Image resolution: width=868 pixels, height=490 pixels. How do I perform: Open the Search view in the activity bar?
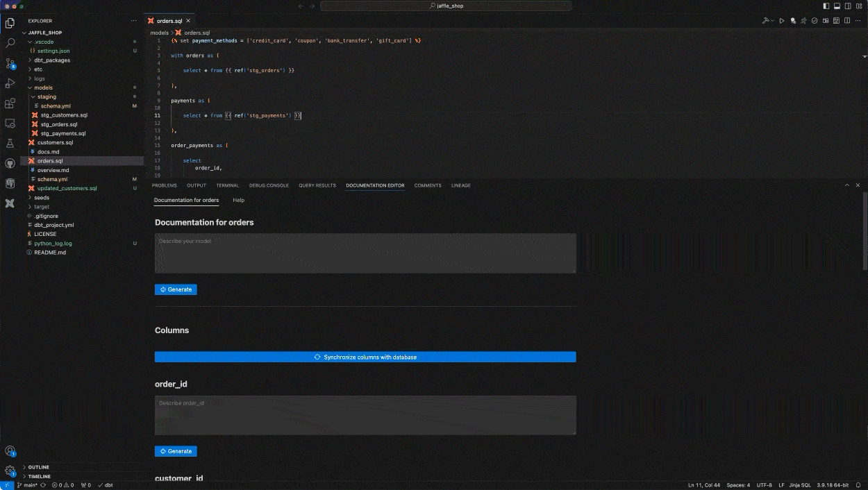tap(10, 42)
